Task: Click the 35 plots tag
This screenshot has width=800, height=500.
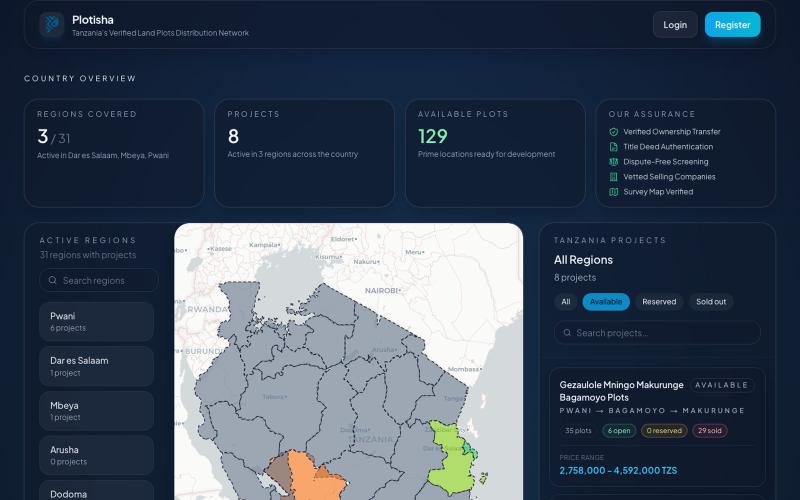Action: tap(578, 431)
